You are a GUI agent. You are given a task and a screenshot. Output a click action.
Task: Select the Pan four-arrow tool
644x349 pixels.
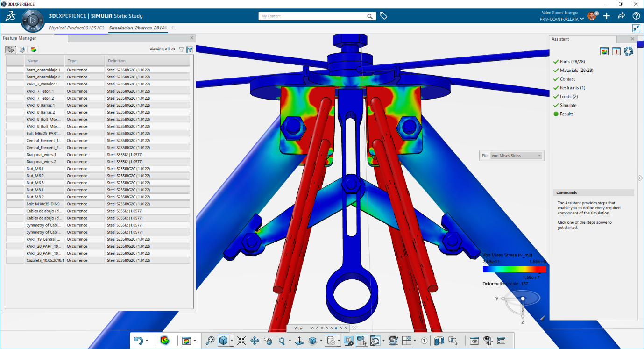tap(255, 341)
